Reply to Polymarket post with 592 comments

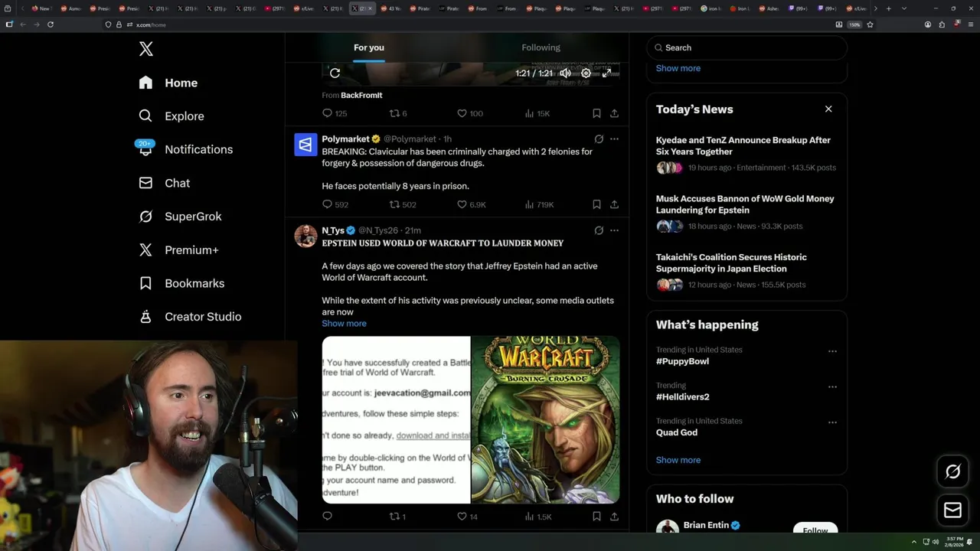click(x=335, y=204)
